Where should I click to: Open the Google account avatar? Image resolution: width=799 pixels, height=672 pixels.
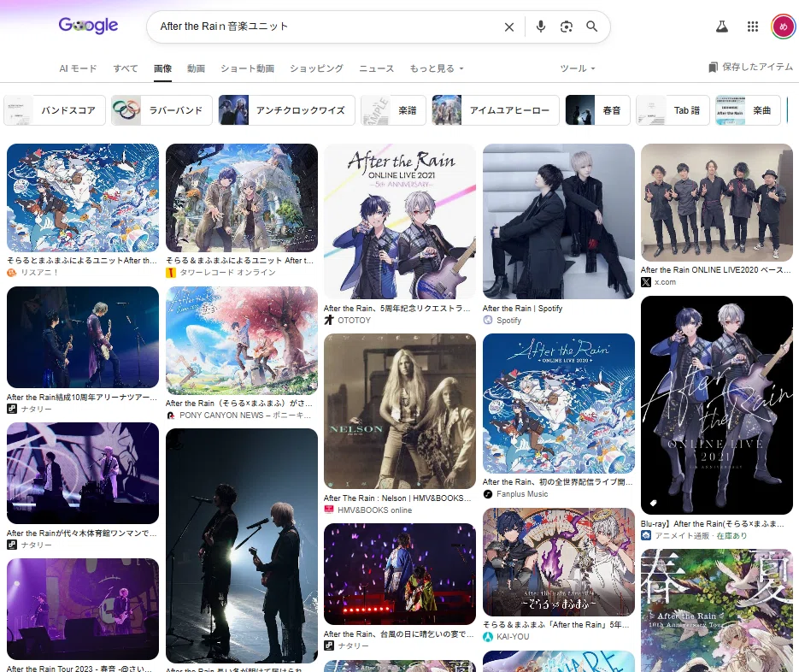click(x=784, y=27)
